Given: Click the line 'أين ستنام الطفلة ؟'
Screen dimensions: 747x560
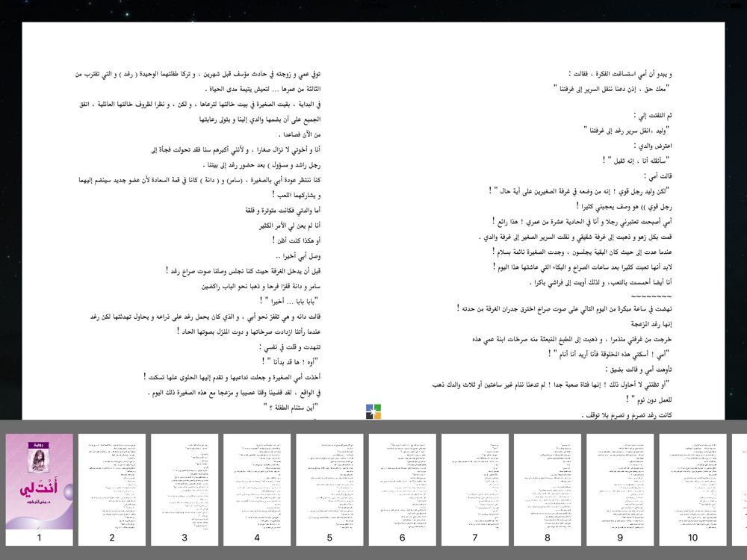Looking at the screenshot, I should [290, 407].
